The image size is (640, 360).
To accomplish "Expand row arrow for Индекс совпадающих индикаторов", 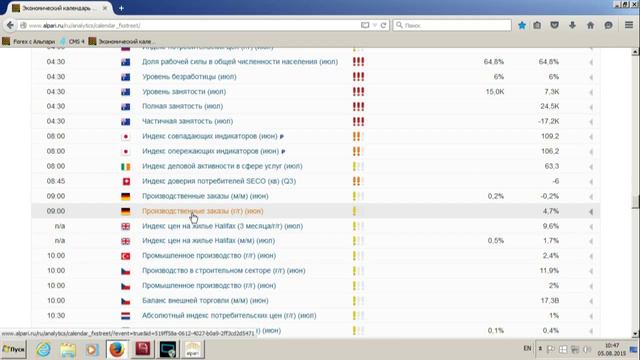I will [x=591, y=137].
